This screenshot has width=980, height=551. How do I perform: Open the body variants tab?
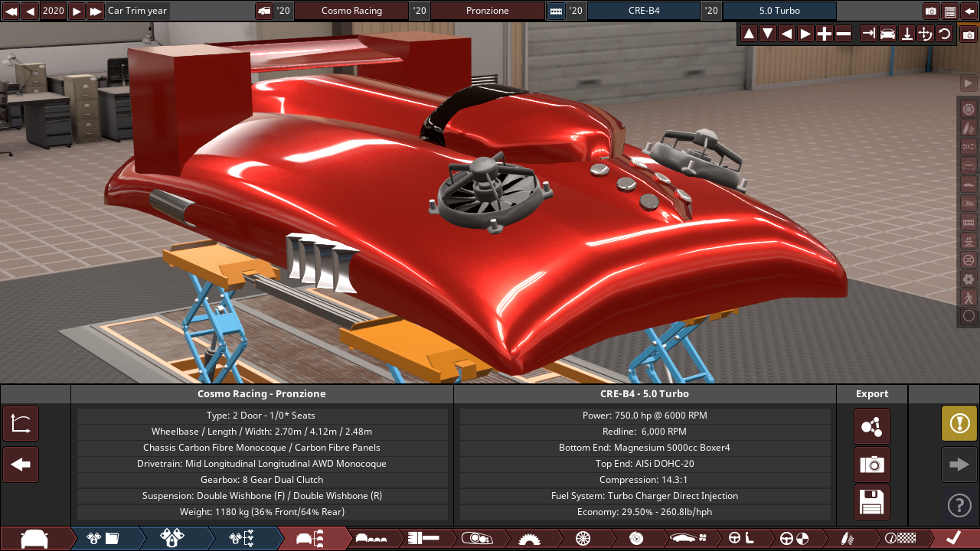click(x=372, y=539)
